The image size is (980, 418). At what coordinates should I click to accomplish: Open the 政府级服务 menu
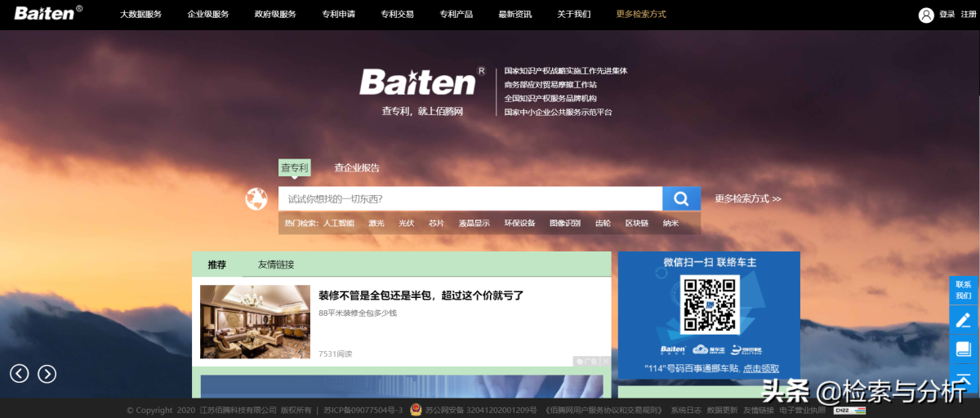(275, 15)
